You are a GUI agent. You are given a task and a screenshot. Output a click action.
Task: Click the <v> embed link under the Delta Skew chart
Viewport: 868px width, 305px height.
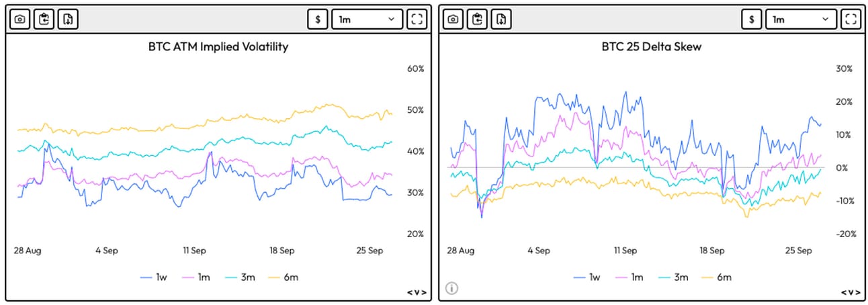pyautogui.click(x=850, y=292)
